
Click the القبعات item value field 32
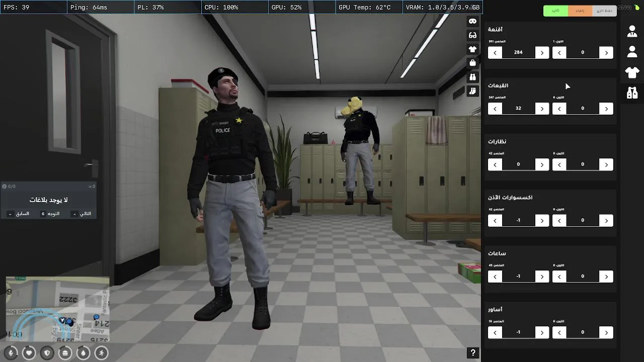pos(518,108)
